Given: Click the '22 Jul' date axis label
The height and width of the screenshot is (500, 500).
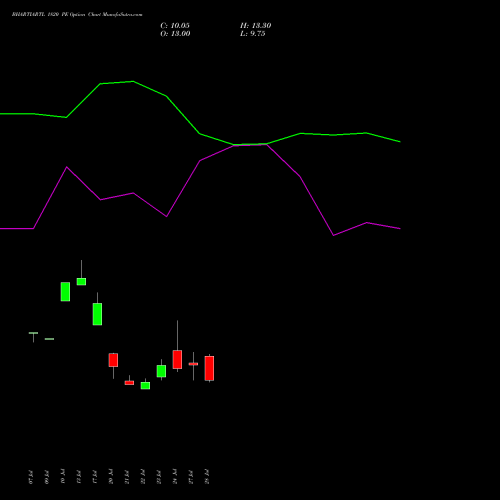Looking at the screenshot, I should pyautogui.click(x=143, y=477).
